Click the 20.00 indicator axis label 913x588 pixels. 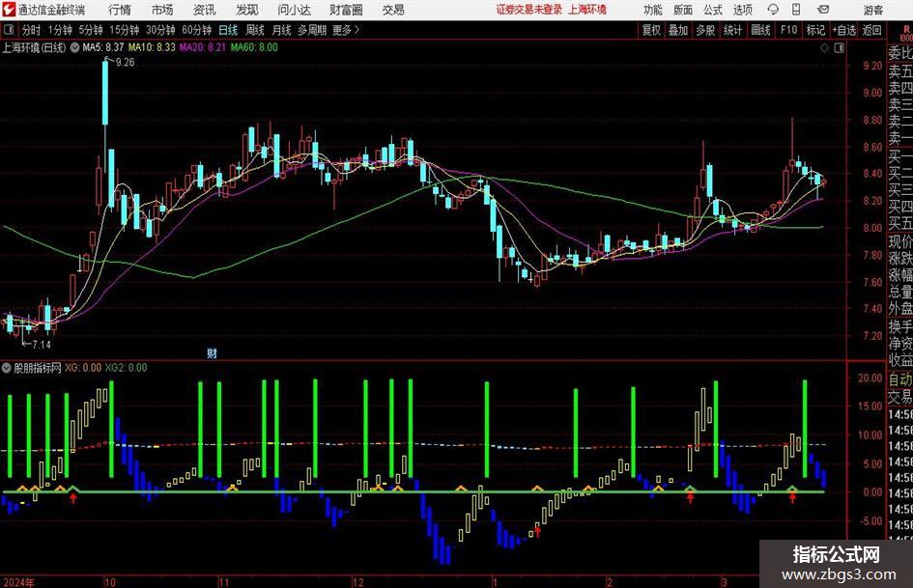coord(870,378)
